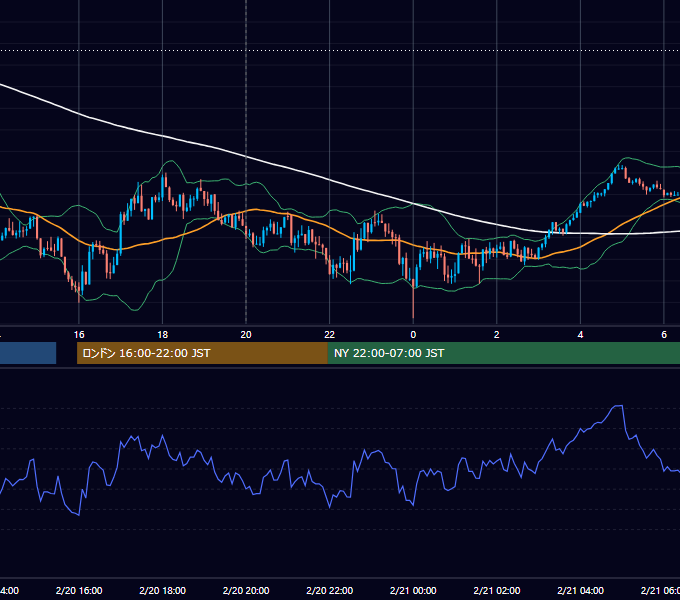The image size is (680, 600).
Task: Click the 2/20 18:00 time axis label
Action: point(163,590)
